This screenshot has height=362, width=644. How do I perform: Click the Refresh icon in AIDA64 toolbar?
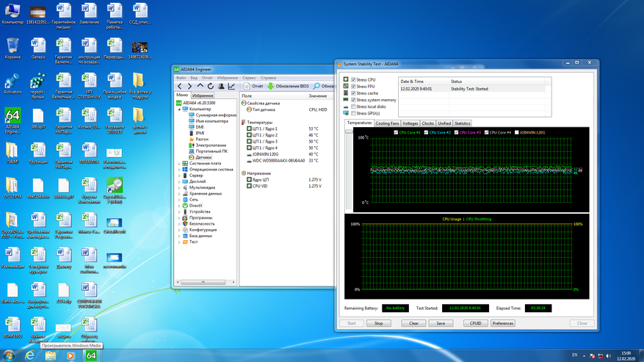click(211, 87)
